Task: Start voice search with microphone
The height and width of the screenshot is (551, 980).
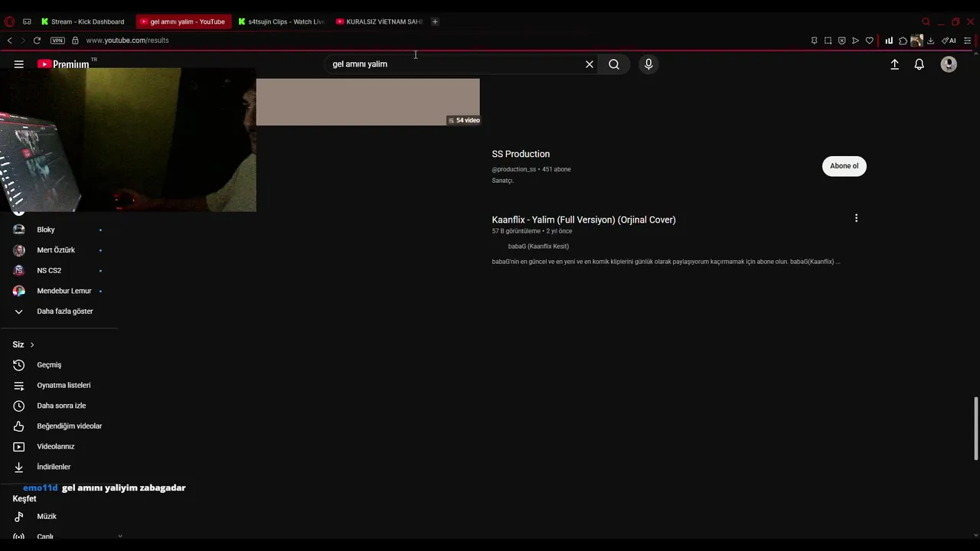Action: (648, 64)
